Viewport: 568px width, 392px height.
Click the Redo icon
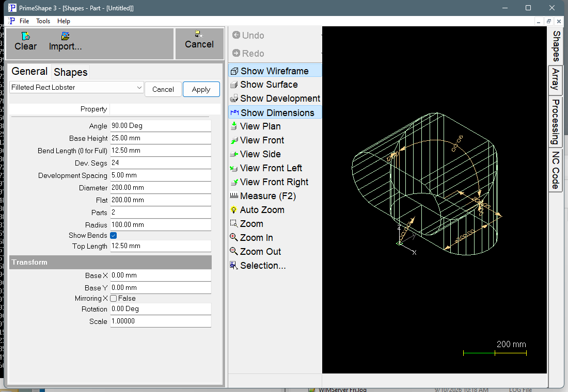pos(236,53)
